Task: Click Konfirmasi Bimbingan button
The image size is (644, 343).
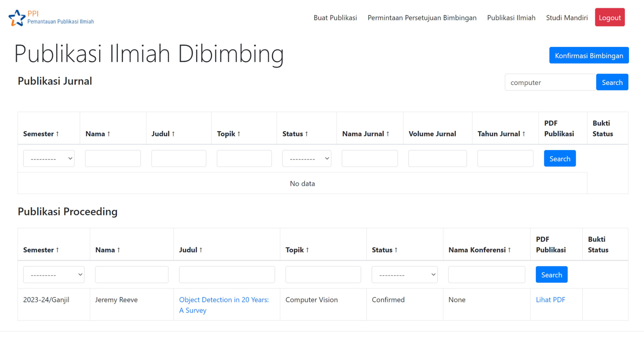Action: pos(588,55)
